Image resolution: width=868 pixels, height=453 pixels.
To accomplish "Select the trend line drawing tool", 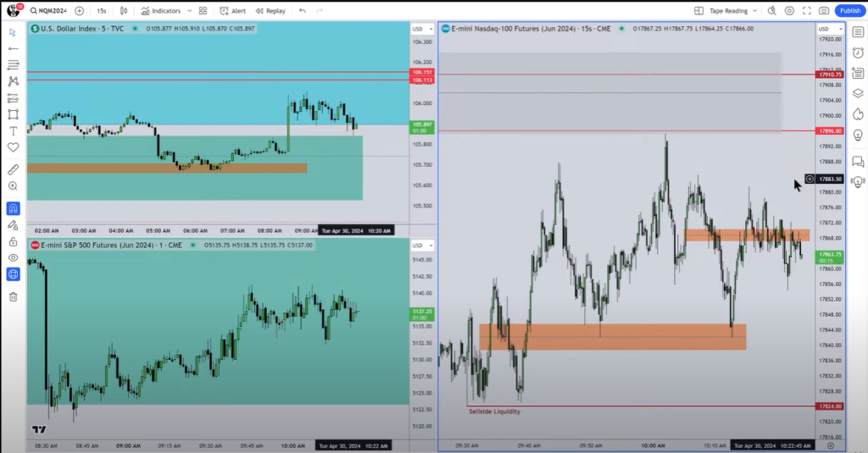I will (13, 48).
